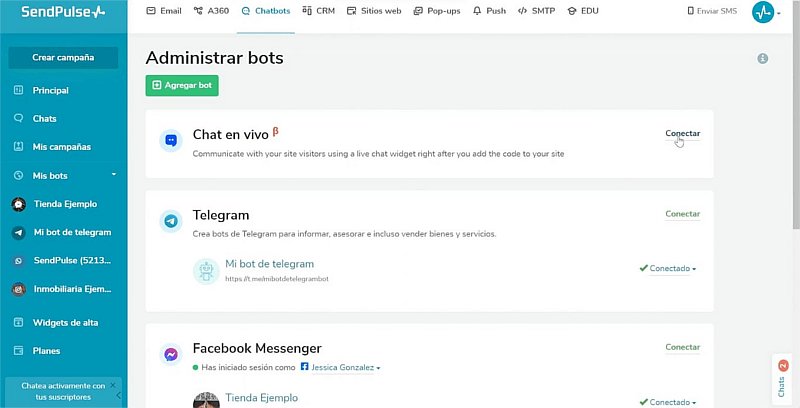Open Planes in the sidebar

click(46, 351)
